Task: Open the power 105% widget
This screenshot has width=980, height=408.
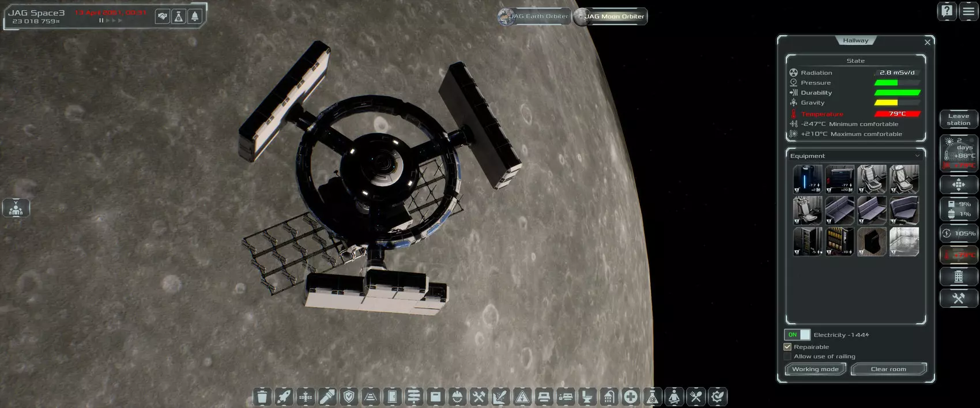Action: (x=959, y=233)
